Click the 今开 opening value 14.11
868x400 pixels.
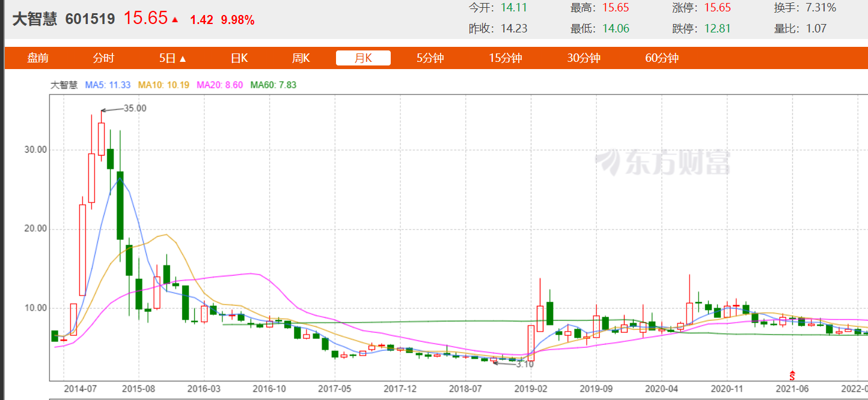(x=514, y=8)
